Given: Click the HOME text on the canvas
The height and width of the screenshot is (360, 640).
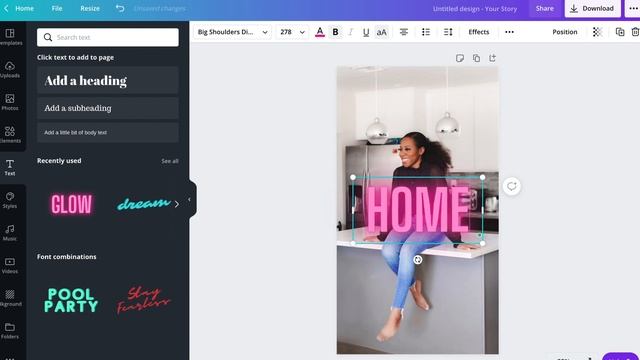Looking at the screenshot, I should click(418, 210).
